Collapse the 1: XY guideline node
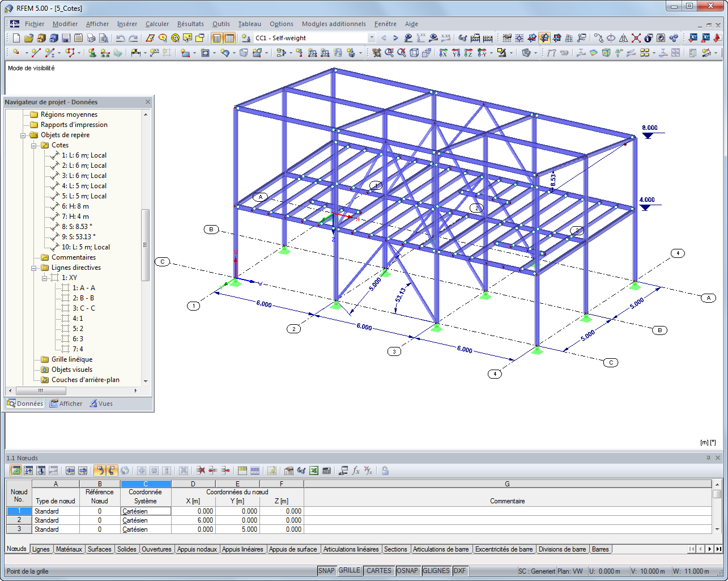 click(45, 278)
